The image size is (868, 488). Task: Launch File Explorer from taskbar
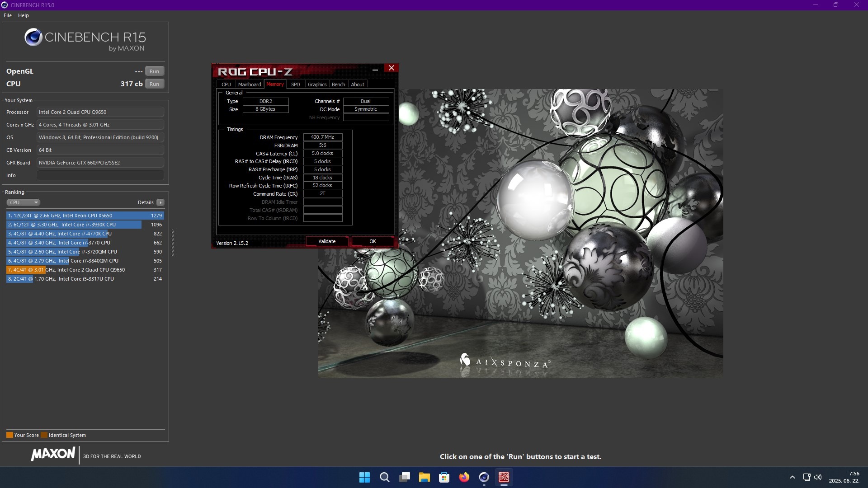pos(424,477)
